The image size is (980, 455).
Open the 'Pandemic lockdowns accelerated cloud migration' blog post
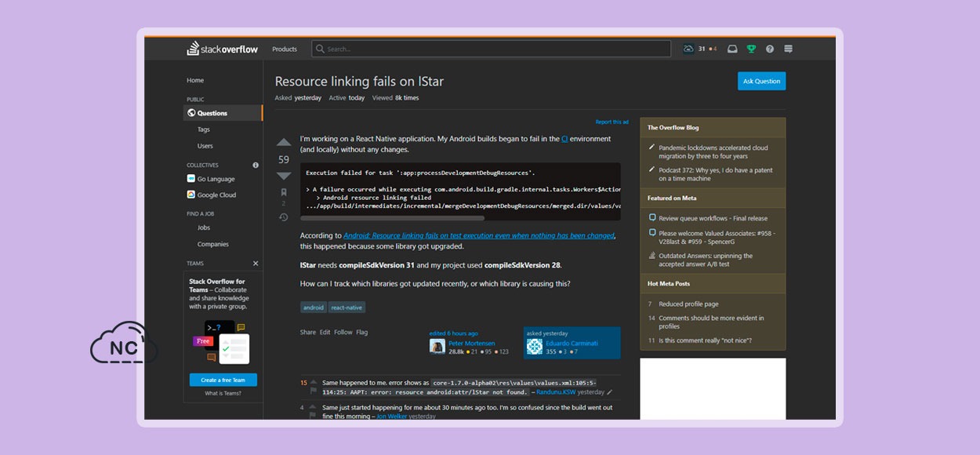coord(713,151)
